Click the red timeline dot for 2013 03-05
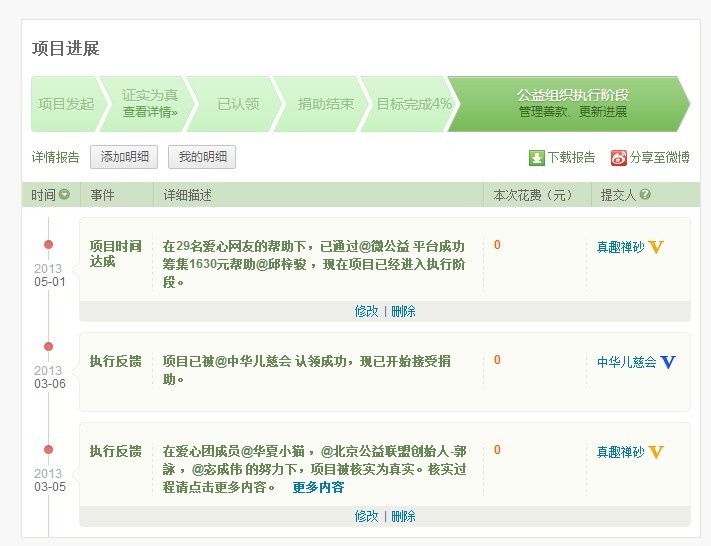The image size is (711, 546). pos(49,449)
